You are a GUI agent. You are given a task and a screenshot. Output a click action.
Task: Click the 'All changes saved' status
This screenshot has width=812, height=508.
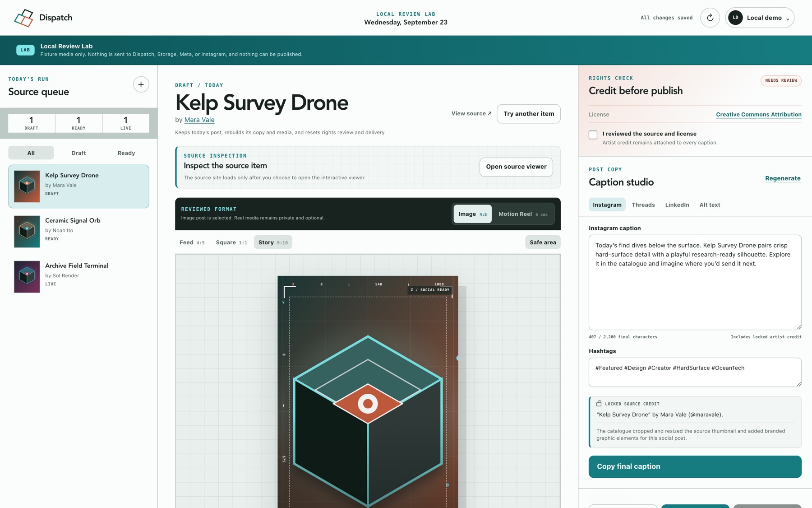pyautogui.click(x=666, y=18)
